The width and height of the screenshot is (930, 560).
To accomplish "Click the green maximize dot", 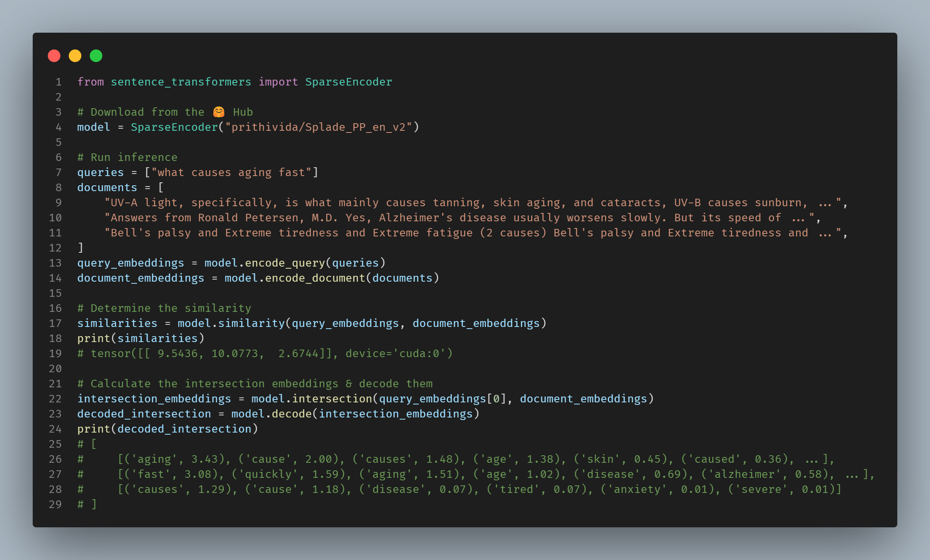I will [x=96, y=56].
